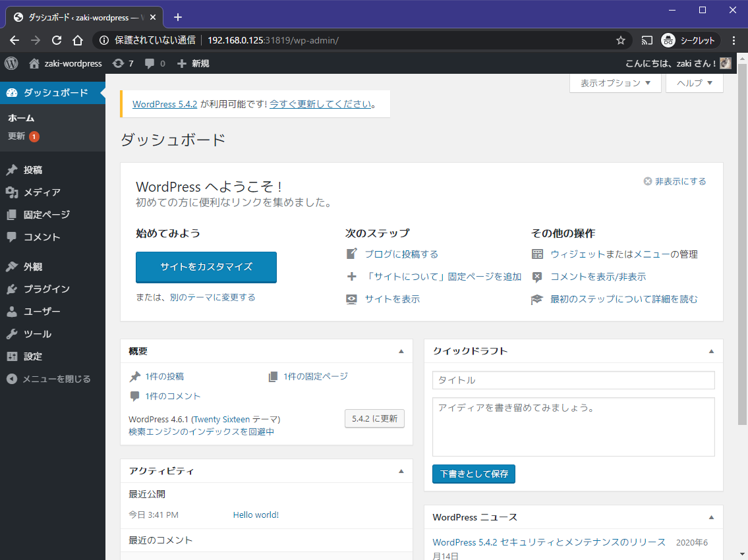
Task: Open the WordPress 5.4.2 notice link
Action: pyautogui.click(x=165, y=104)
